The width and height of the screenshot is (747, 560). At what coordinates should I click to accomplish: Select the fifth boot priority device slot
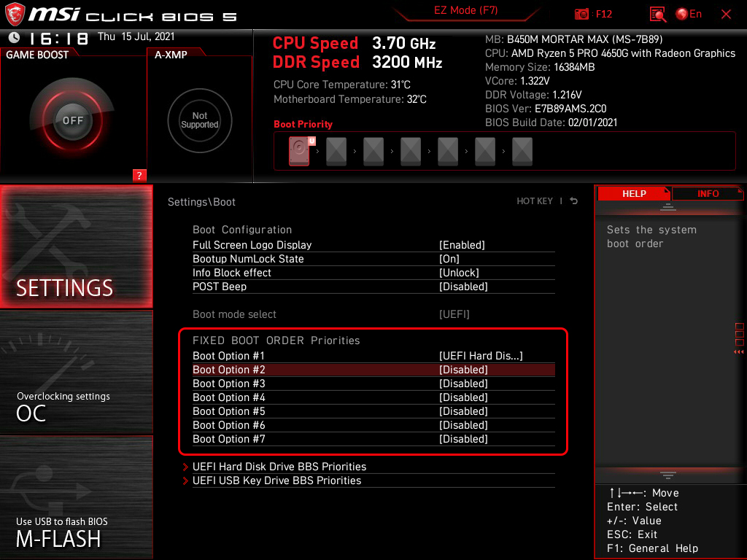(x=448, y=152)
